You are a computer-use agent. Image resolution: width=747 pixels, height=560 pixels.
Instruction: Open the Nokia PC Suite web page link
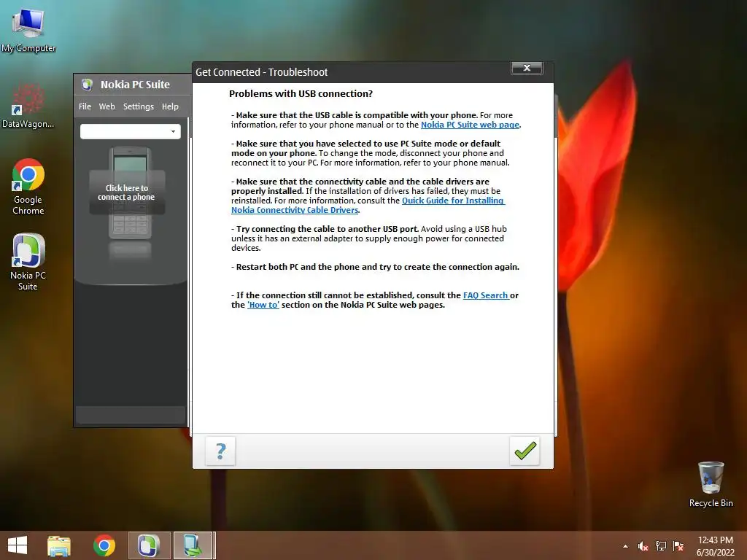click(x=470, y=125)
